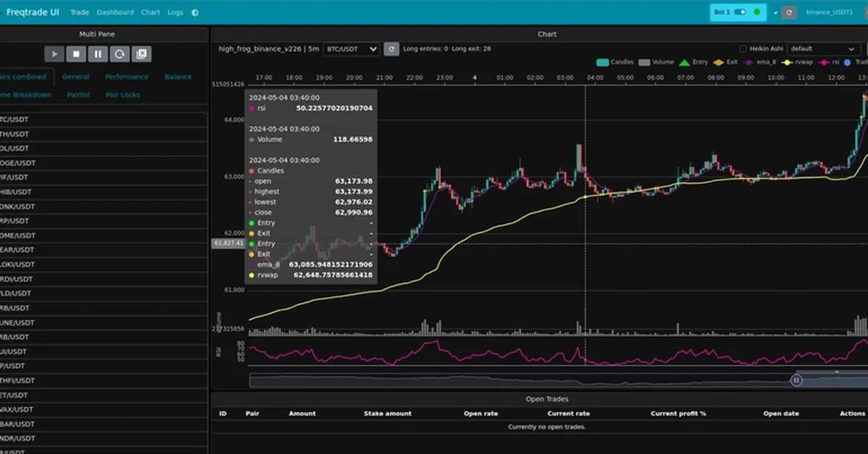Expand the binance_USDT1 bot selector
868x454 pixels.
pos(830,12)
